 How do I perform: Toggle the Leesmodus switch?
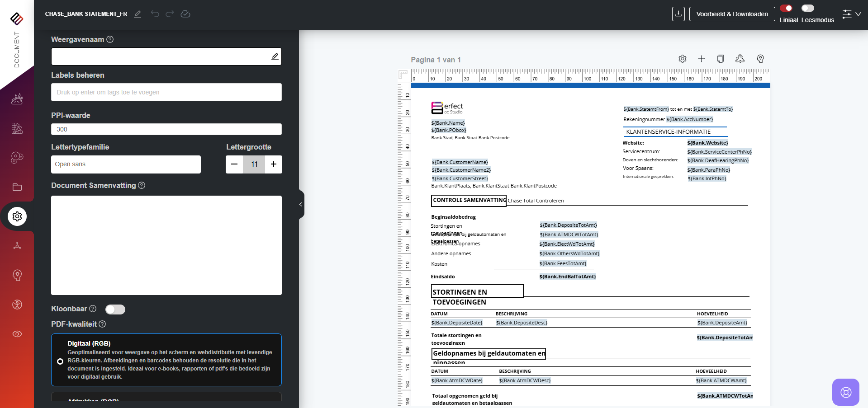807,8
